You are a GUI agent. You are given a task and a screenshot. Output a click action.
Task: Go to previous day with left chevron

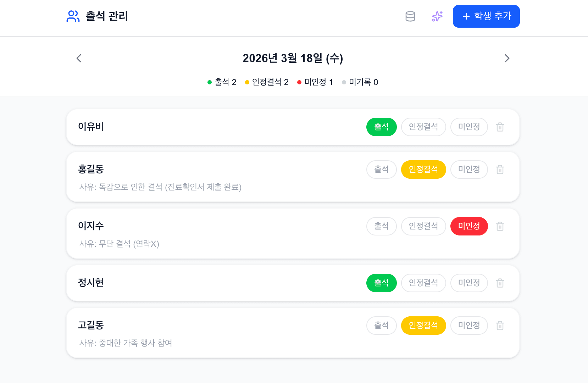pyautogui.click(x=79, y=58)
